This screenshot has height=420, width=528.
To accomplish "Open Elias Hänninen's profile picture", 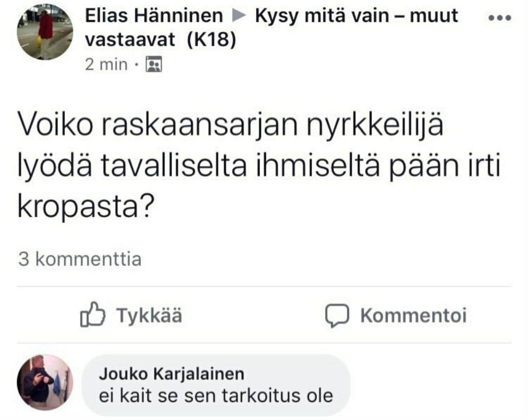I will click(45, 32).
